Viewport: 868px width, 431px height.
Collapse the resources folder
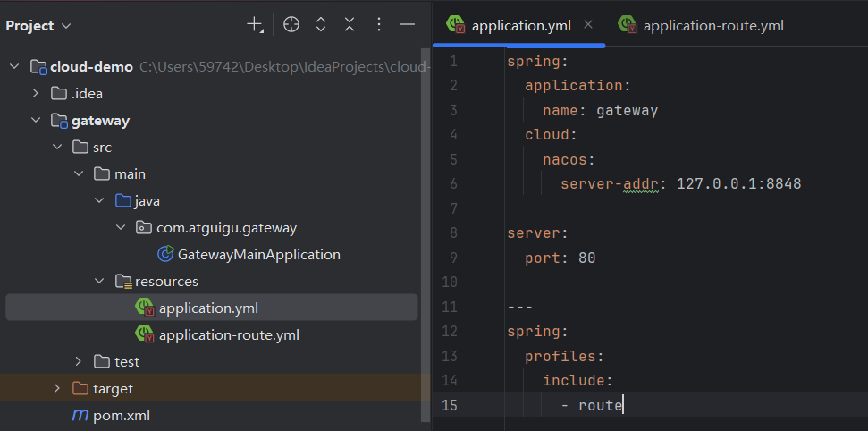[99, 282]
